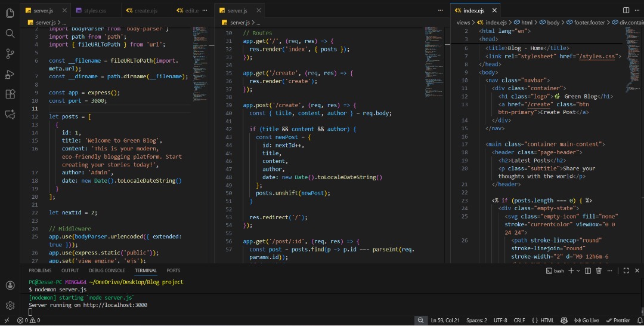Image resolution: width=644 pixels, height=326 pixels.
Task: Click minimap of index.ejs editor
Action: click(632, 59)
